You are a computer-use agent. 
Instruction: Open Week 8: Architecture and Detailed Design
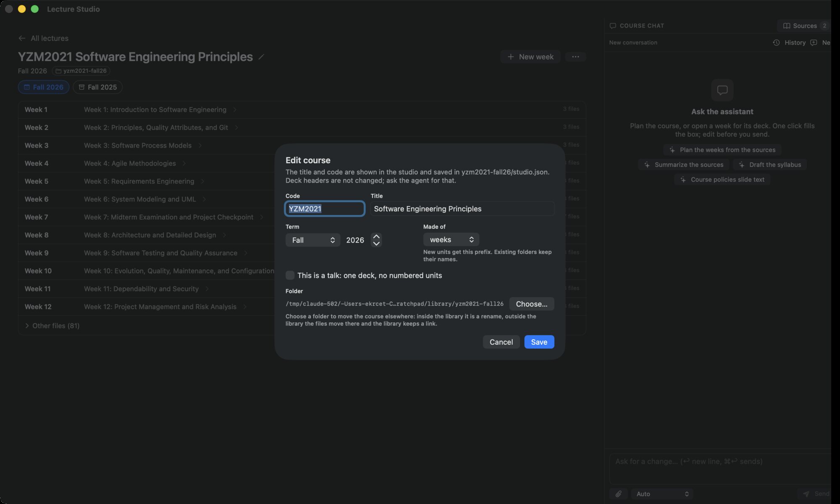click(x=150, y=235)
